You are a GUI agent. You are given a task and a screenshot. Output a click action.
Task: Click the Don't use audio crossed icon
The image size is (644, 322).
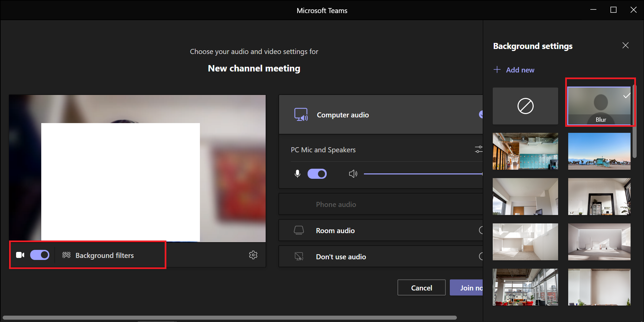click(299, 257)
